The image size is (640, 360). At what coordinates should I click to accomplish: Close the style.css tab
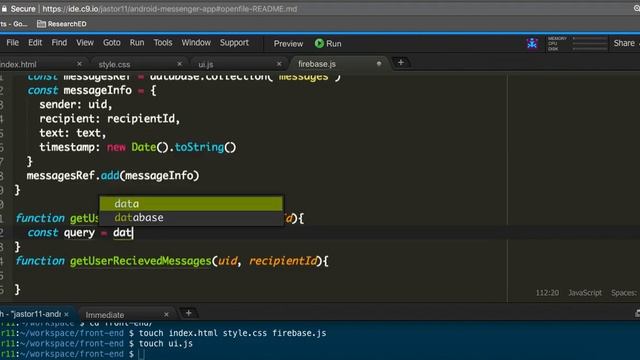(x=180, y=64)
